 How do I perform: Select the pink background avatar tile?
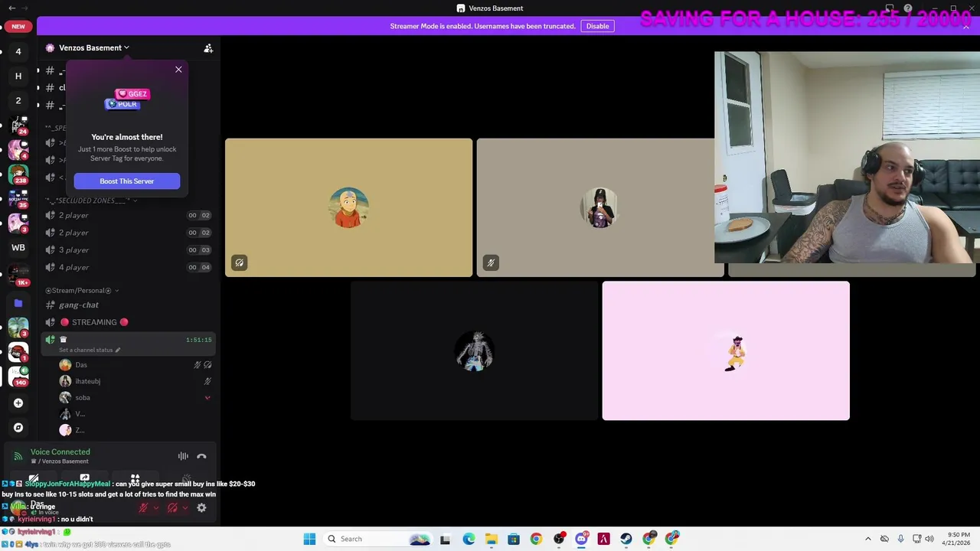[x=726, y=351]
